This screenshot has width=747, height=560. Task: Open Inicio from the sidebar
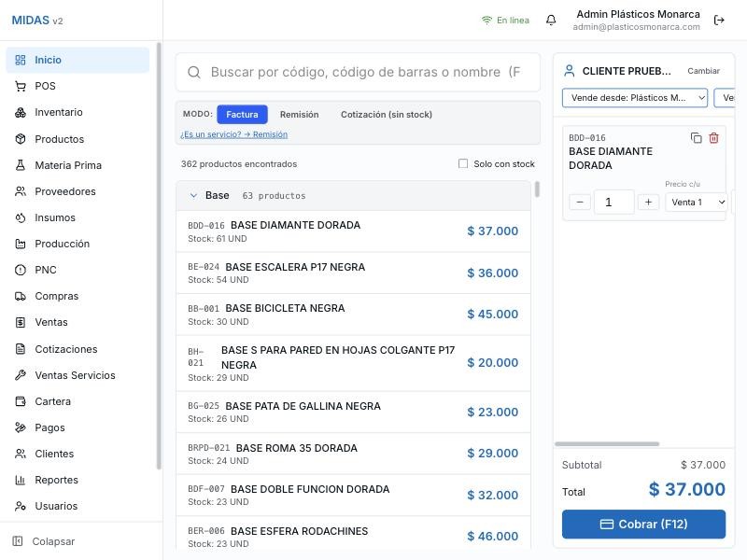click(78, 60)
